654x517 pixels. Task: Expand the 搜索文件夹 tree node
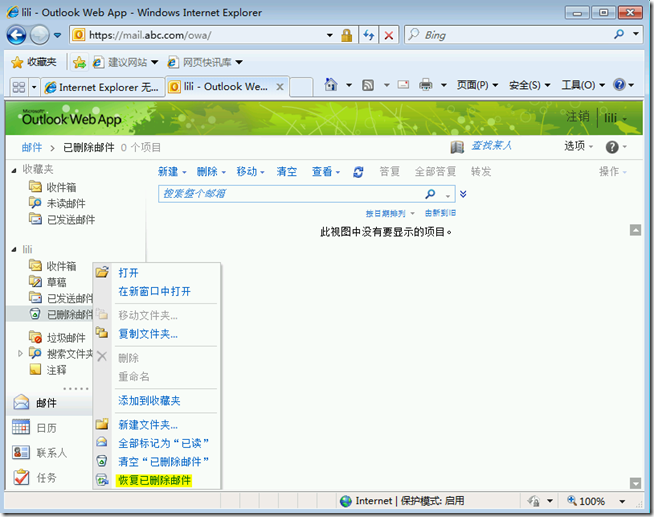click(x=20, y=353)
